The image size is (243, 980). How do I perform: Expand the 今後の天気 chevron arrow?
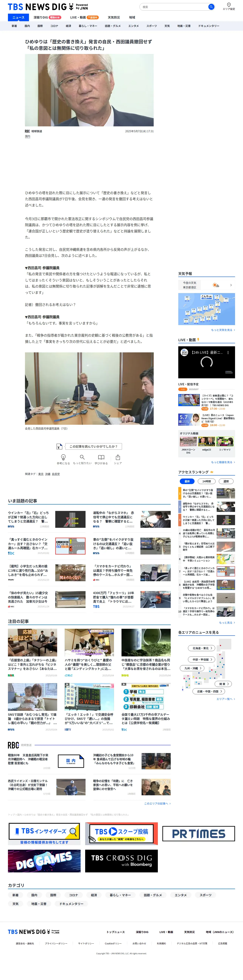point(231,285)
